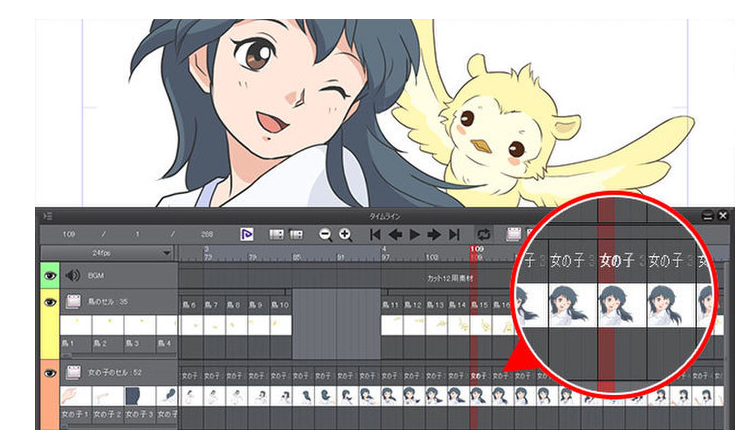756x448 pixels.
Task: Hide the BGM audio track
Action: click(49, 275)
